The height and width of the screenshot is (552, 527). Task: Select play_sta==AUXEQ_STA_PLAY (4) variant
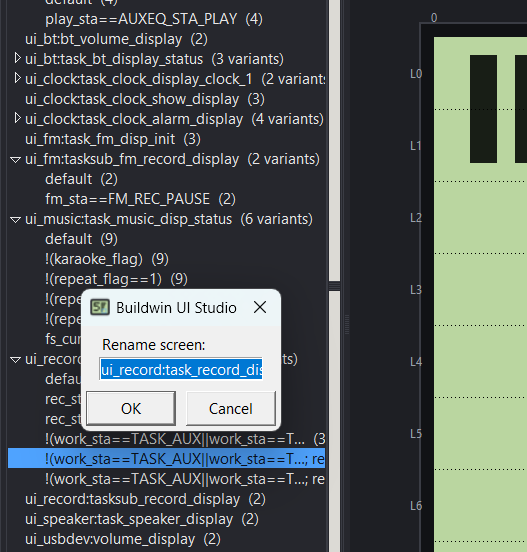[x=154, y=19]
